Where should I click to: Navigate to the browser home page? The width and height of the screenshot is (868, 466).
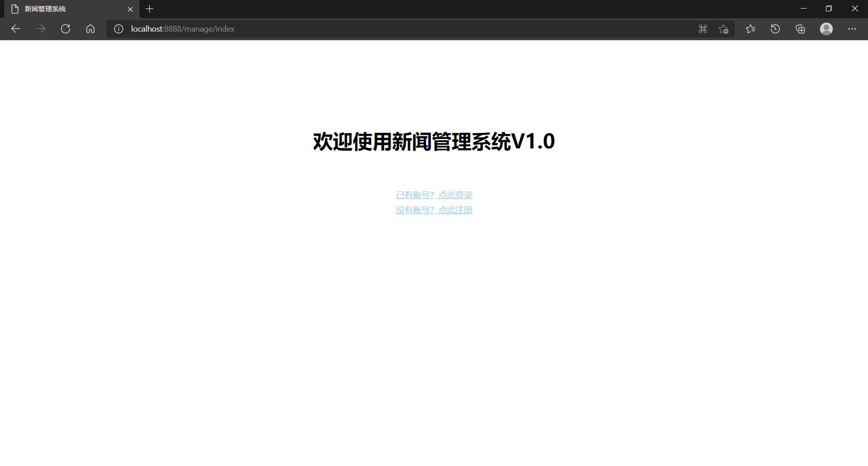coord(90,29)
